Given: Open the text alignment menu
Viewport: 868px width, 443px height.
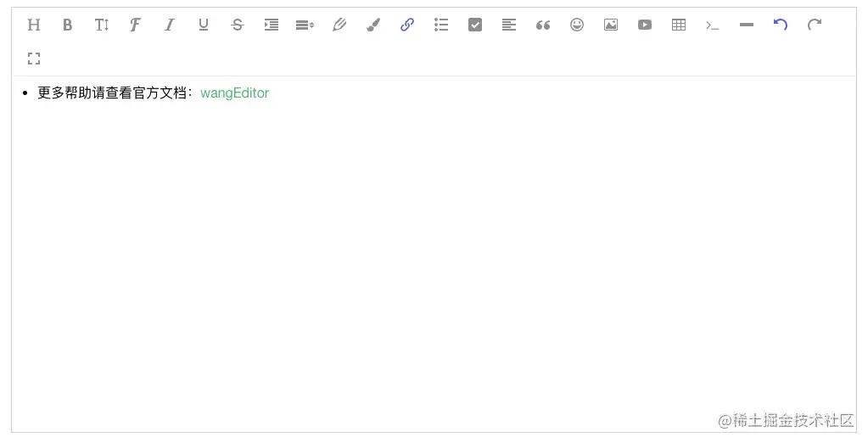Looking at the screenshot, I should tap(509, 25).
